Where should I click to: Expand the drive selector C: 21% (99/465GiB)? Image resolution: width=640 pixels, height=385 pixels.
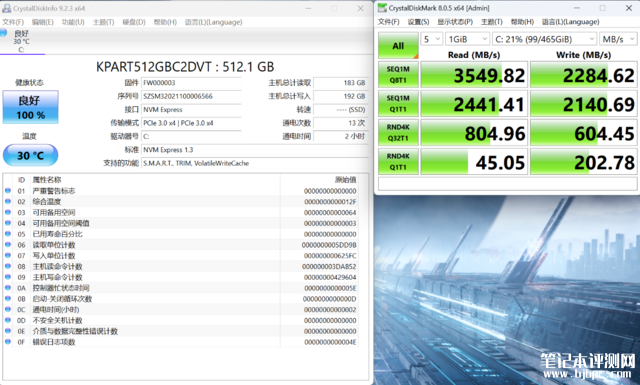(544, 39)
